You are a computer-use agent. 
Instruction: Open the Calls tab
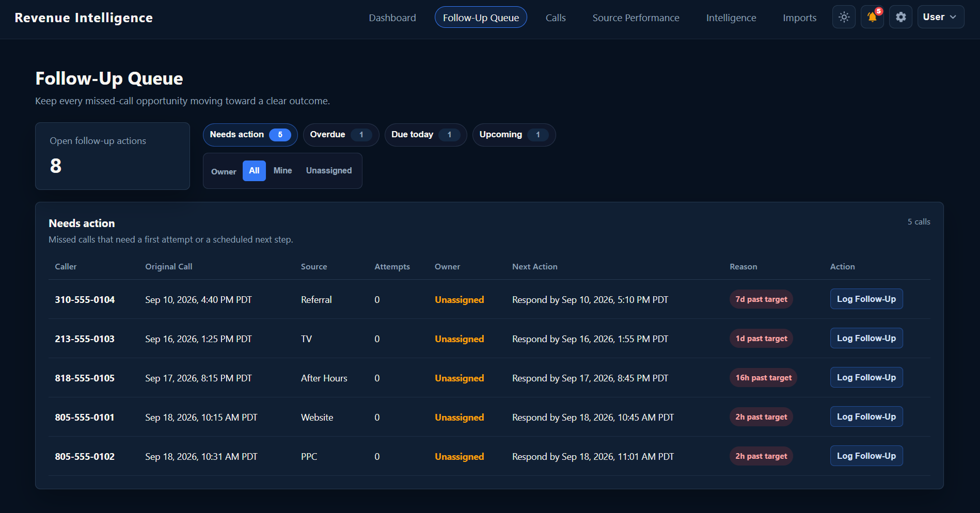click(x=556, y=18)
